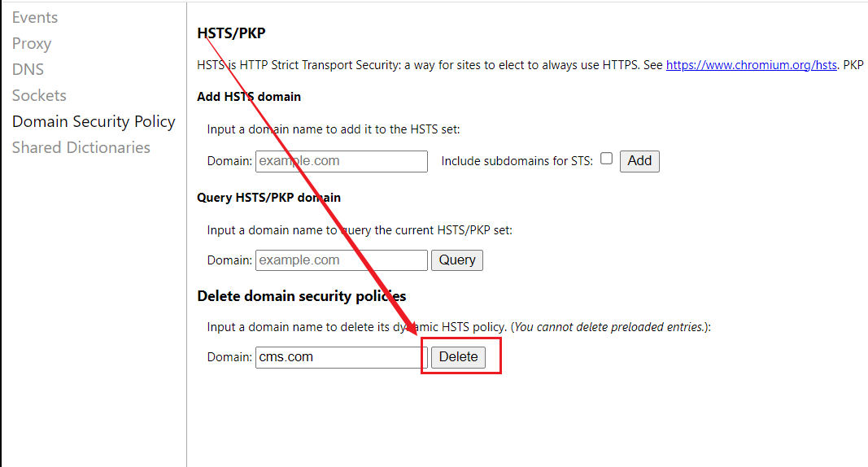Go to the DNS section
868x467 pixels.
click(x=28, y=70)
